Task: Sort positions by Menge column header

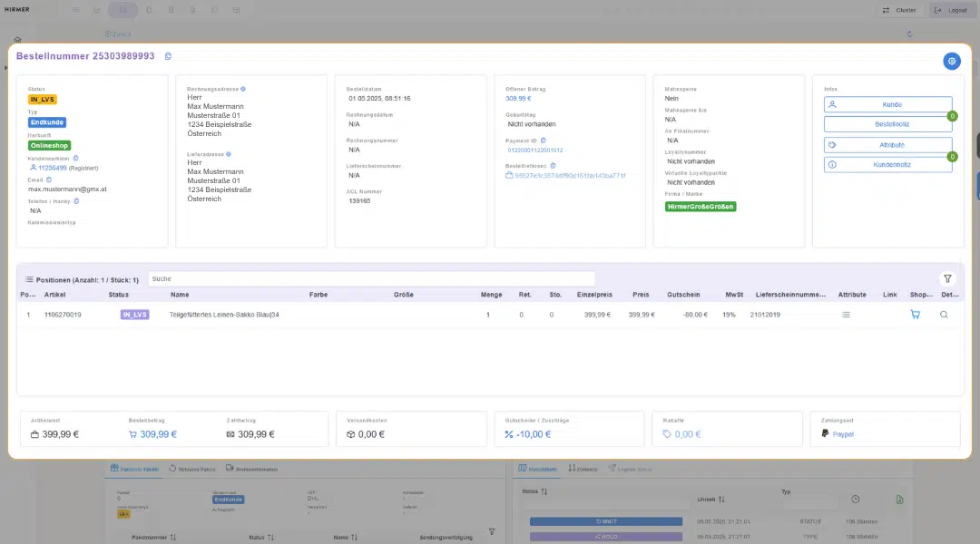Action: pyautogui.click(x=491, y=295)
